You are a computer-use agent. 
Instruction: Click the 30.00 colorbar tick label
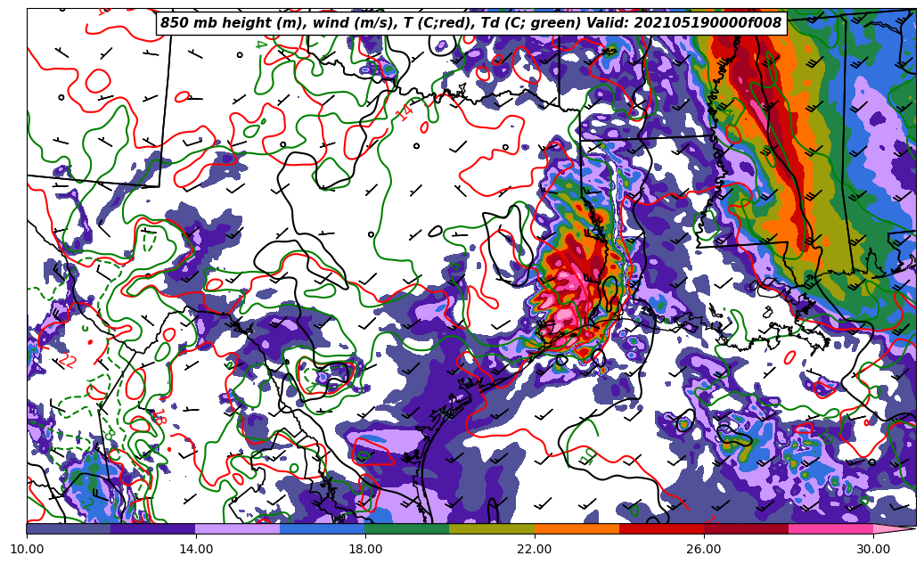point(873,549)
